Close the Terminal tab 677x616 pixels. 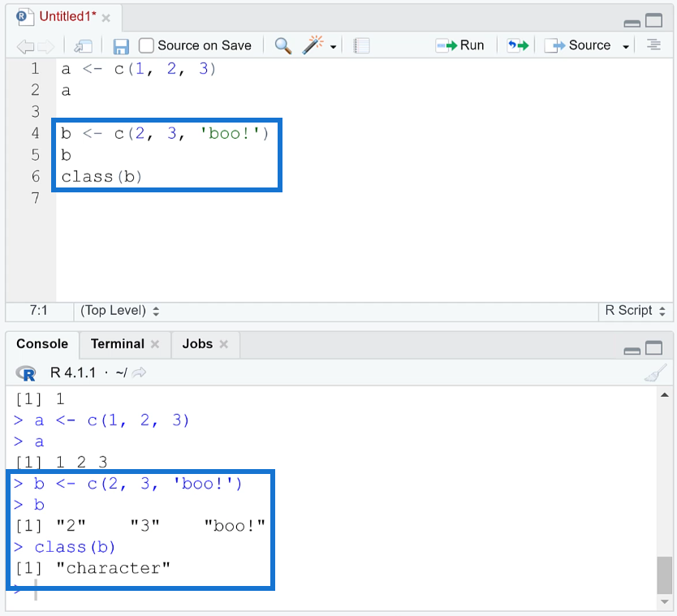pos(155,344)
